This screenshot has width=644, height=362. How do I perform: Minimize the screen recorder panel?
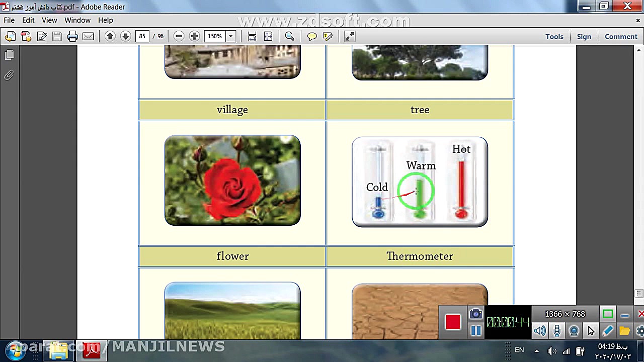pyautogui.click(x=625, y=315)
